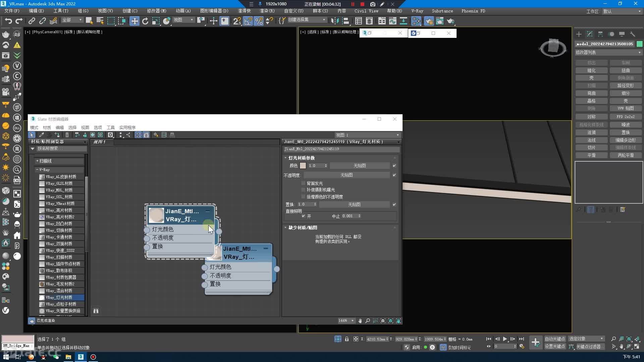Select the Slate pick-material eyedropper tool

point(41,135)
